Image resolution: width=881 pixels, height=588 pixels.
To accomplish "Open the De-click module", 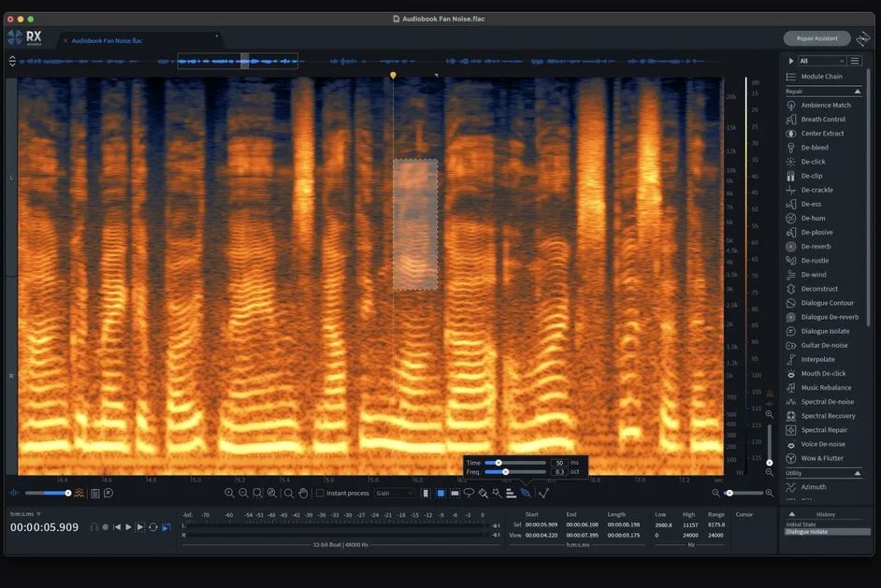I will click(813, 162).
